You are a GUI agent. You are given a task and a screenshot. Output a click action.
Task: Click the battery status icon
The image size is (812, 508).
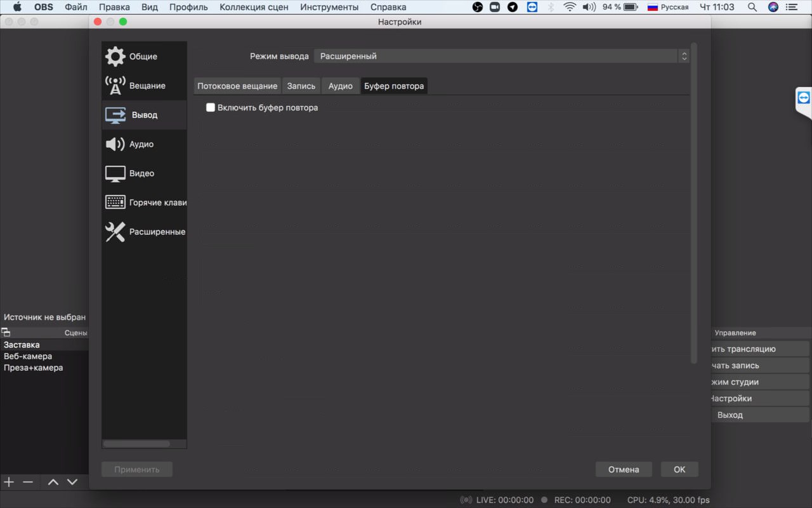(x=631, y=7)
